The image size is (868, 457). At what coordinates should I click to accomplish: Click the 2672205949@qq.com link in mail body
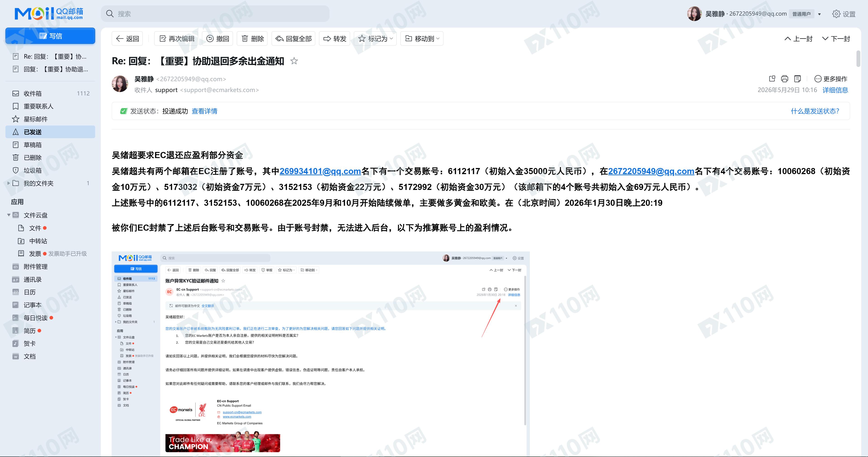[x=651, y=171]
